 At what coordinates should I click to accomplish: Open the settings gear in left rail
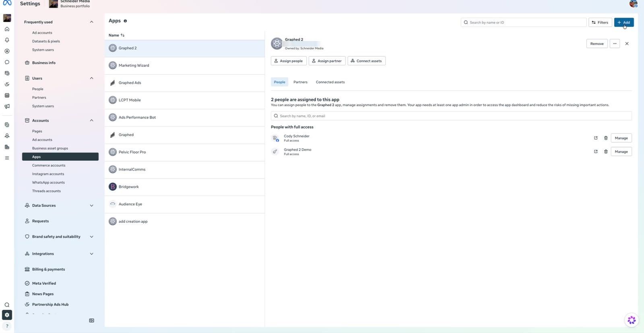click(7, 315)
